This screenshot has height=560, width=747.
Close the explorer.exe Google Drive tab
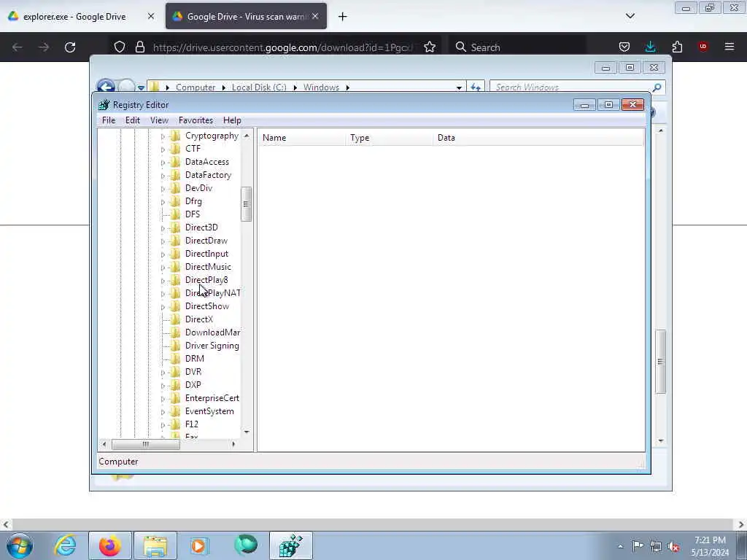150,16
